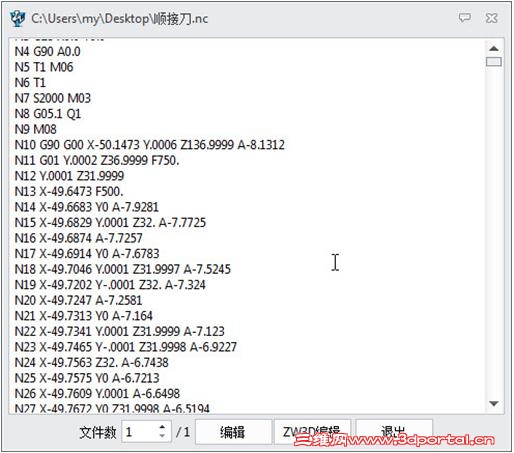Click line N5 T1 M06
514x453 pixels.
pos(44,67)
